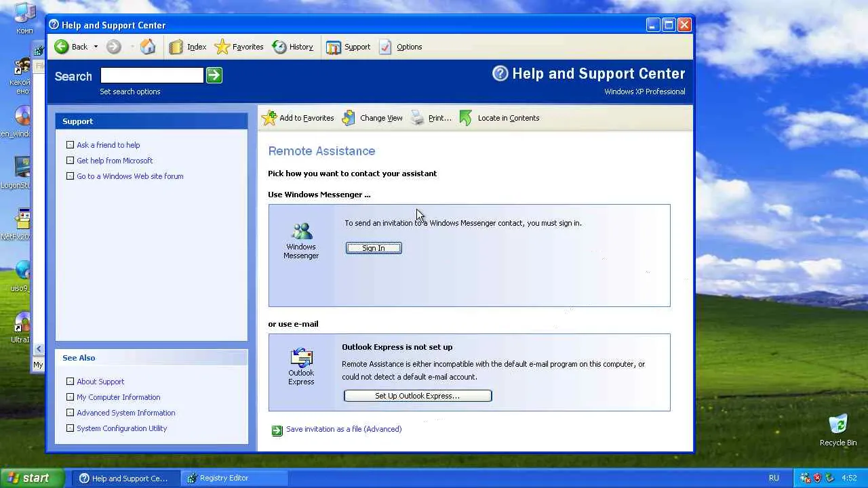
Task: Open Options in the Help toolbar
Action: point(400,47)
